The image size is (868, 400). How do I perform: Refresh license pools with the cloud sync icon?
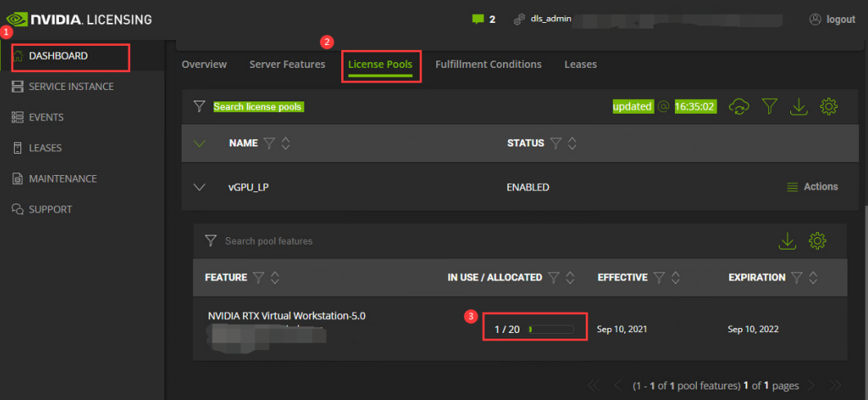tap(739, 106)
